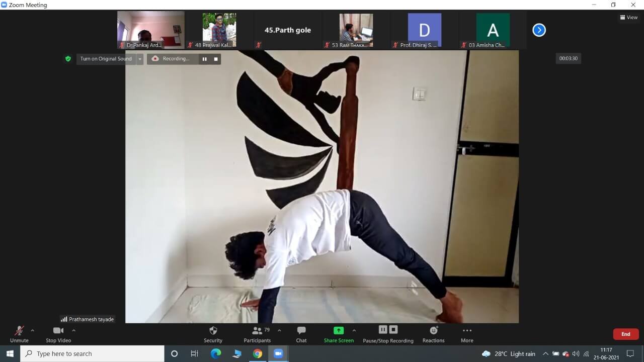Show next participants with blue arrow
The width and height of the screenshot is (644, 362).
(x=539, y=30)
